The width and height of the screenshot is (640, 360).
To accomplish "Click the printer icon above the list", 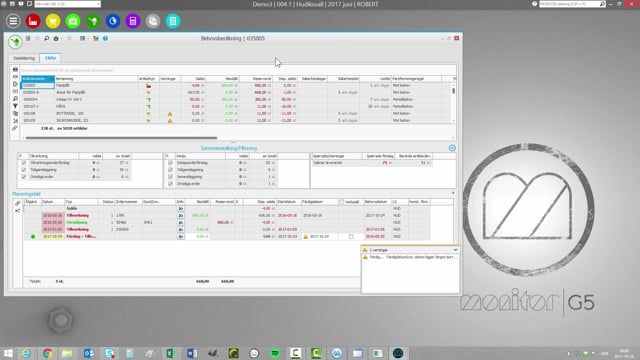I will pos(15,70).
